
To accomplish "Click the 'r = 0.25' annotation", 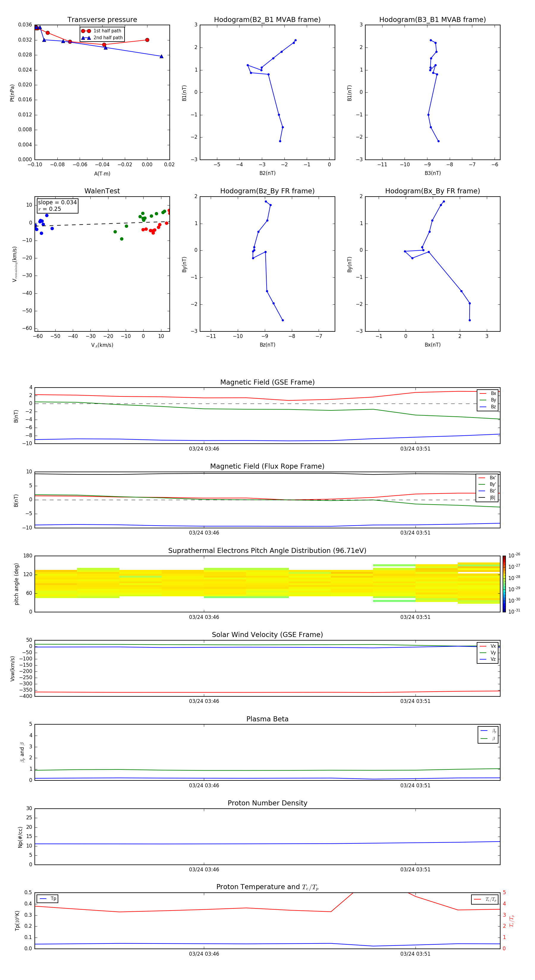I will click(50, 209).
